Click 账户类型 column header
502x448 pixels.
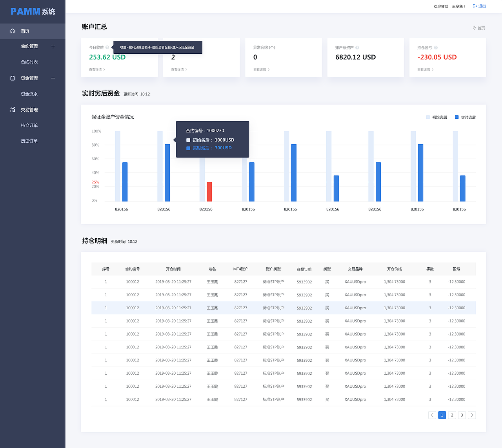tap(273, 269)
